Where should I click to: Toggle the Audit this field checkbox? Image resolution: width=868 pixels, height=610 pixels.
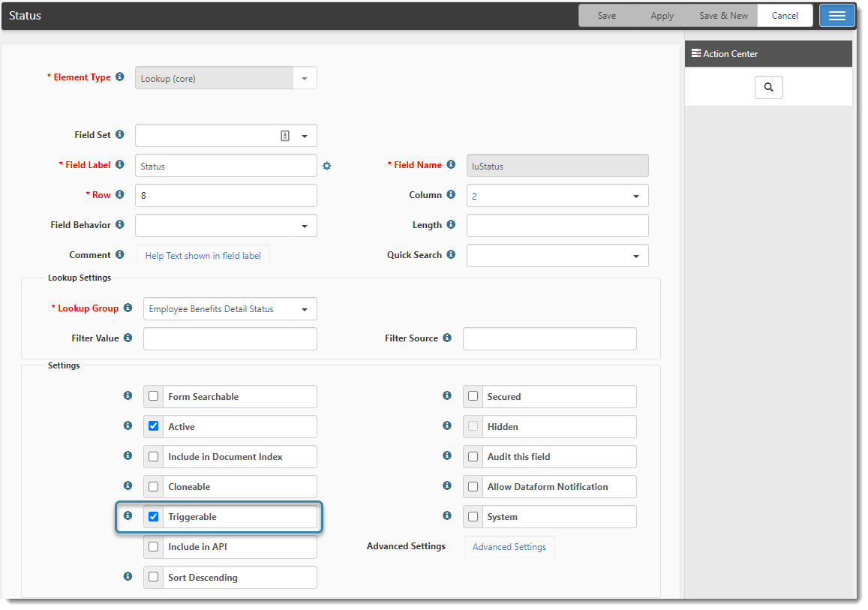pyautogui.click(x=473, y=456)
